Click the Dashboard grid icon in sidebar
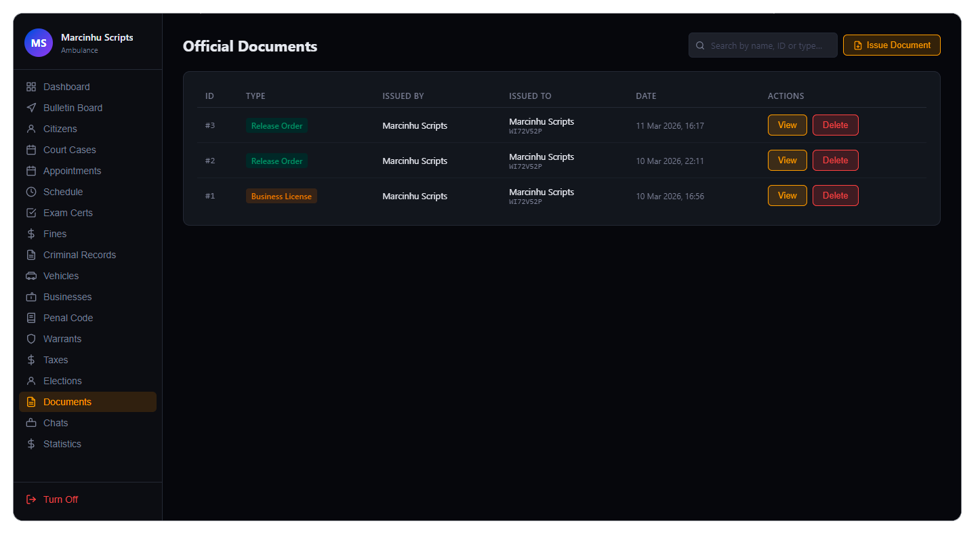 pos(31,87)
